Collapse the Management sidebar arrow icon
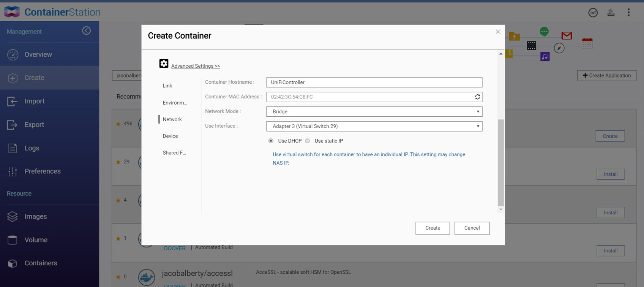Screen dimensions: 644x287 pos(87,31)
